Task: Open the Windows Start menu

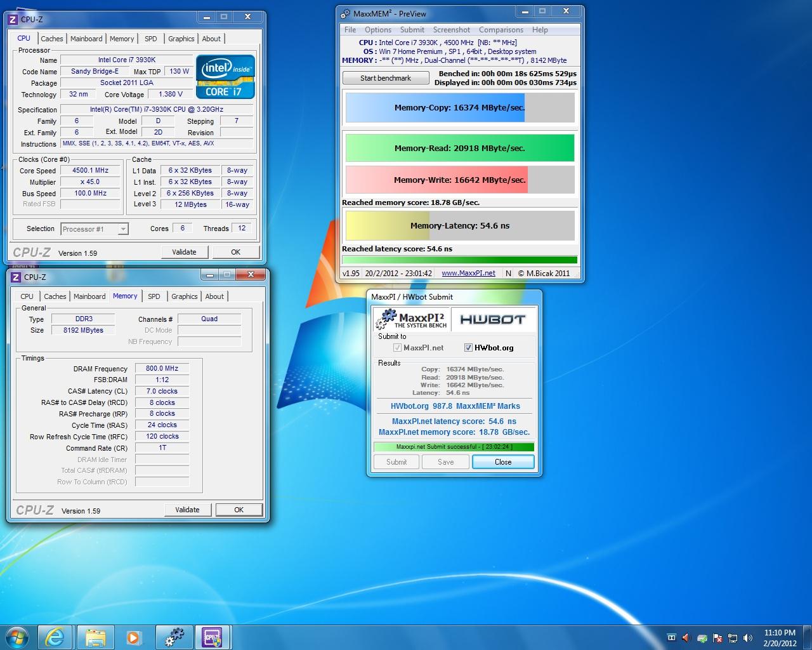Action: pos(16,637)
